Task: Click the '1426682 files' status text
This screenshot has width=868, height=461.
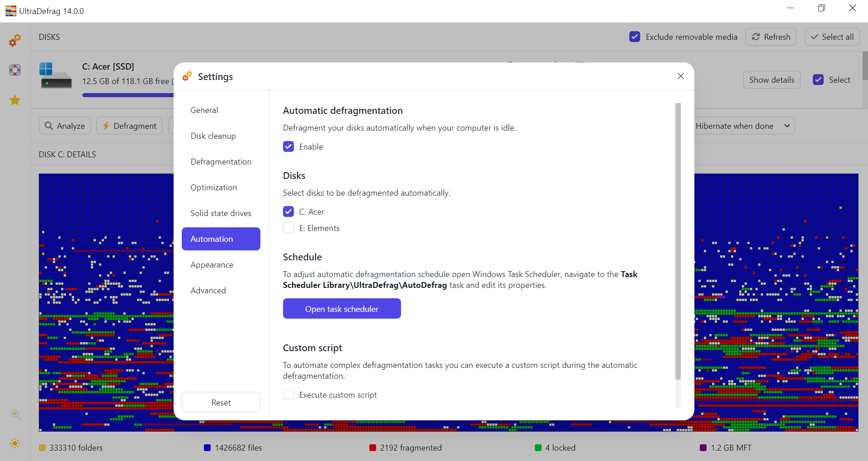Action: (239, 448)
